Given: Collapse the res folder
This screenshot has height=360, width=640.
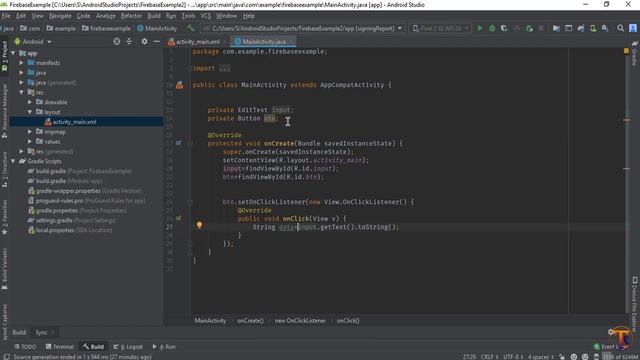Looking at the screenshot, I should pos(22,92).
